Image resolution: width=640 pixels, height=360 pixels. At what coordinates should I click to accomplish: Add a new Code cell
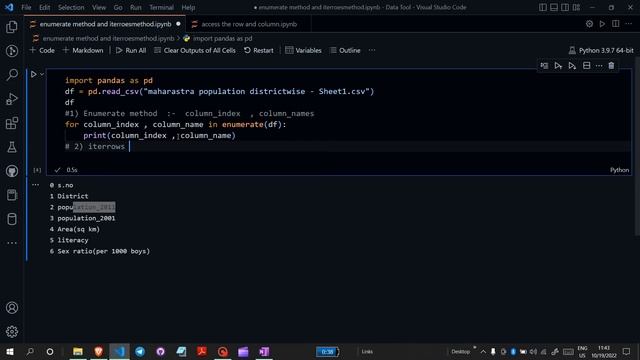point(42,50)
